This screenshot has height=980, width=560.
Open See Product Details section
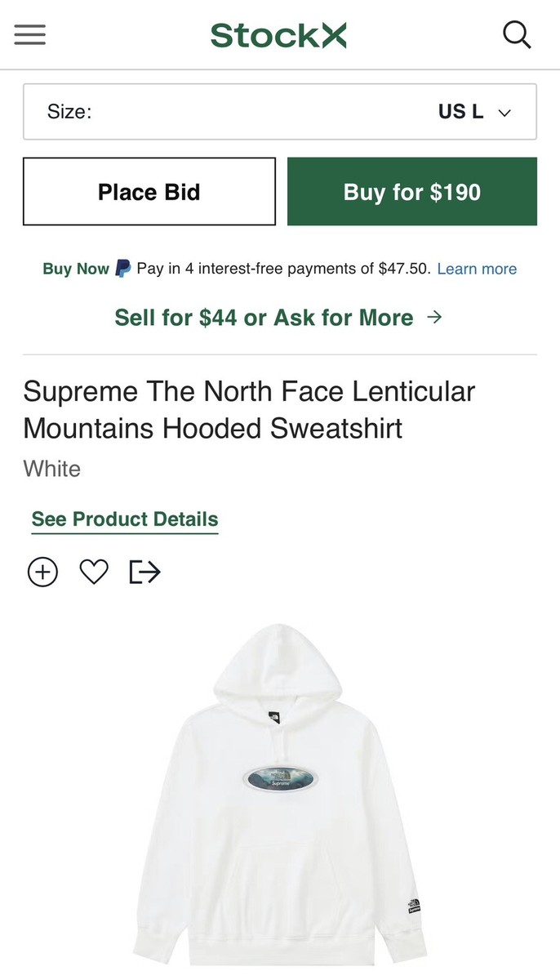click(124, 519)
